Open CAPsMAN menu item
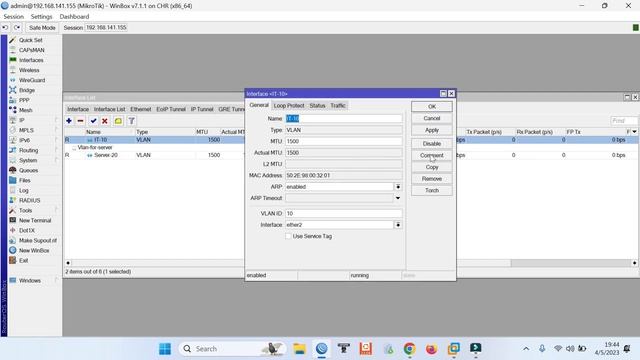 (x=31, y=50)
